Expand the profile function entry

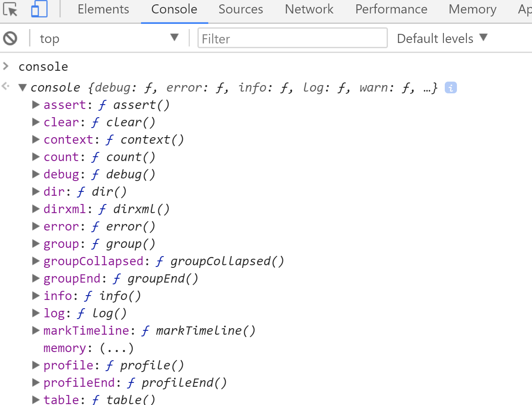tap(36, 365)
